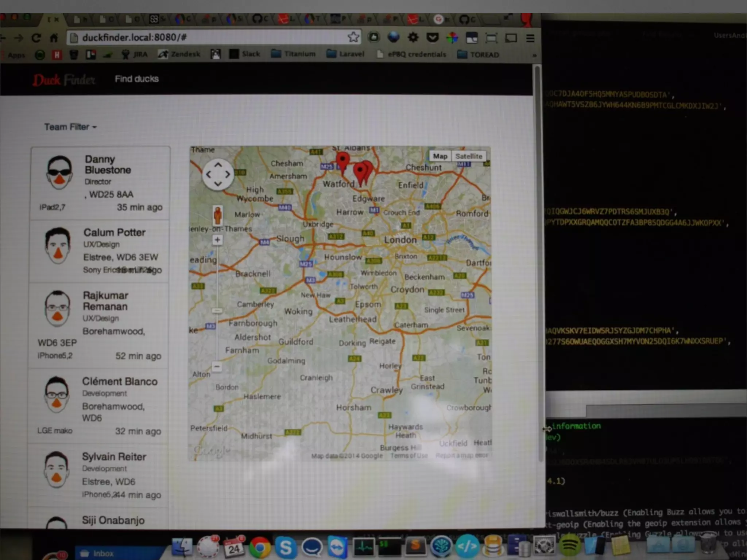Pick up the Street View pegman
Image resolution: width=747 pixels, height=560 pixels.
(218, 215)
